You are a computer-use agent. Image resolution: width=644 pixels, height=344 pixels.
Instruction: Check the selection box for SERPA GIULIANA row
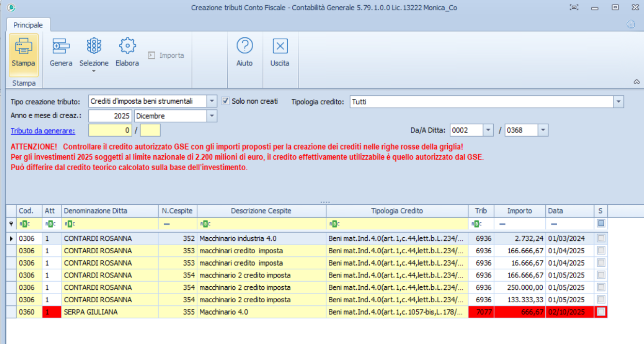coord(601,312)
